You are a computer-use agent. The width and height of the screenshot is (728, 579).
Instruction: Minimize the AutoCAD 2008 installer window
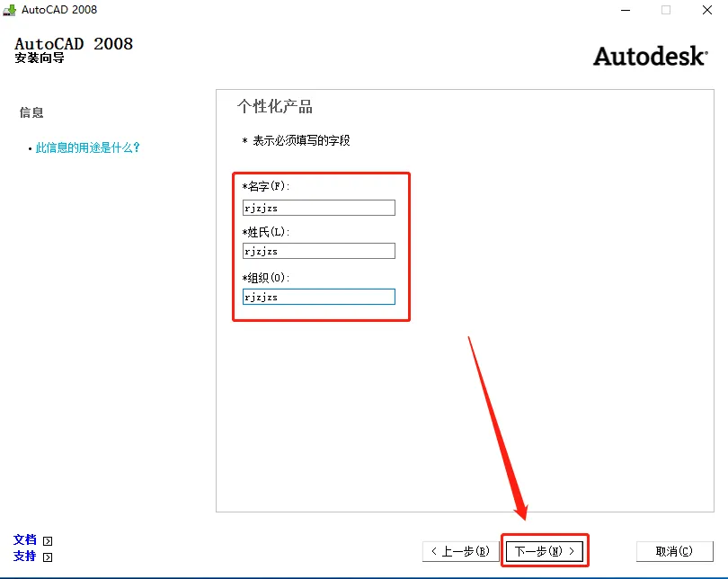coord(626,10)
